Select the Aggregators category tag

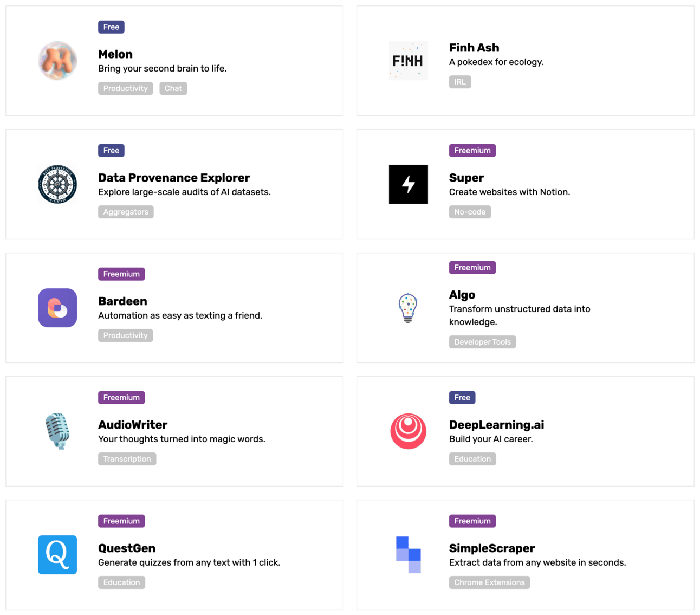click(126, 212)
